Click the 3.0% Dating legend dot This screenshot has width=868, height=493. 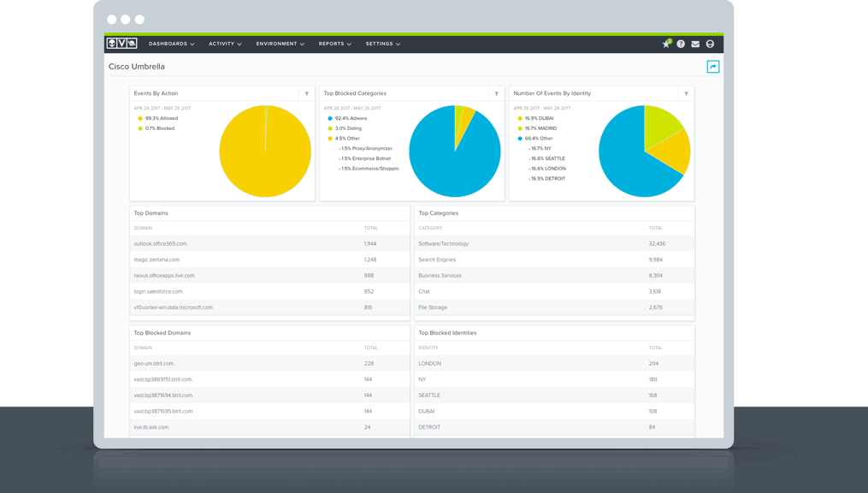click(x=330, y=128)
